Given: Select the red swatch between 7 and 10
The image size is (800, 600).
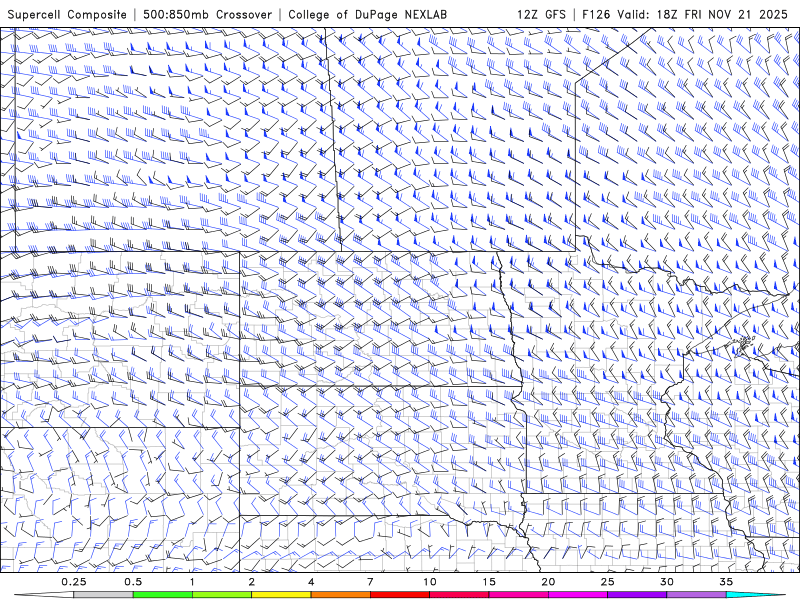Looking at the screenshot, I should tap(399, 594).
